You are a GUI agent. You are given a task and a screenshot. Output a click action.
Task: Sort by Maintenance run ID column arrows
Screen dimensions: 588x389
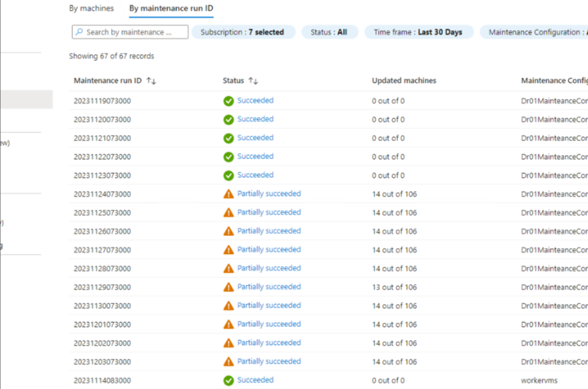[x=151, y=81]
